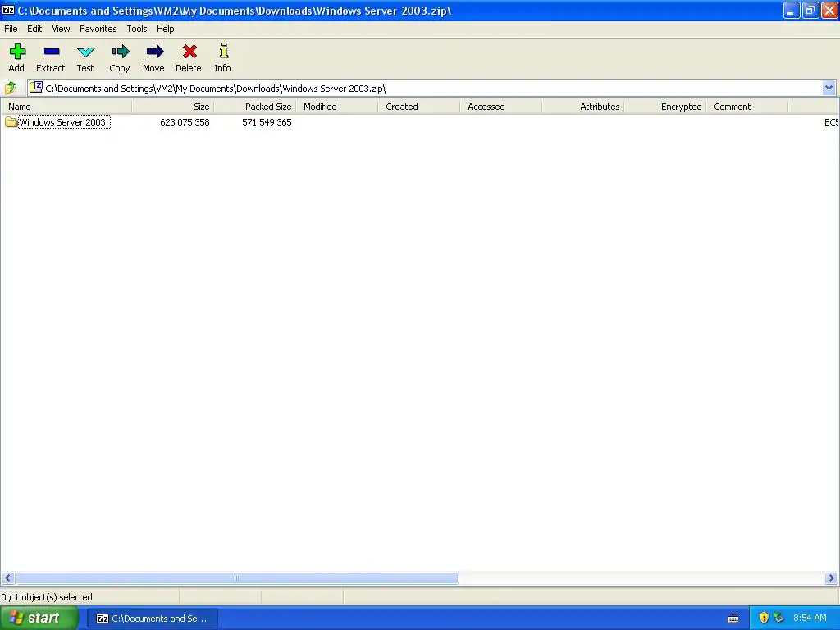Click the 7-Zip taskbar button
840x630 pixels.
pos(152,619)
